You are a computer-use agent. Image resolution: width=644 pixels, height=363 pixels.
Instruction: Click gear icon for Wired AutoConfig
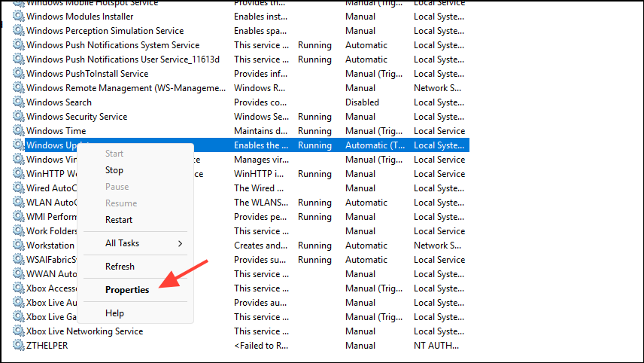(x=19, y=188)
